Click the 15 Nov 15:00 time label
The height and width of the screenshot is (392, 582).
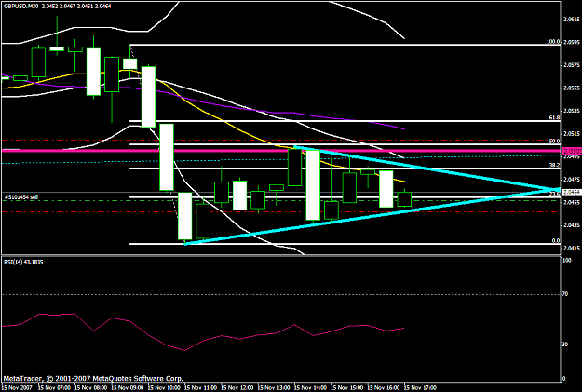346,388
